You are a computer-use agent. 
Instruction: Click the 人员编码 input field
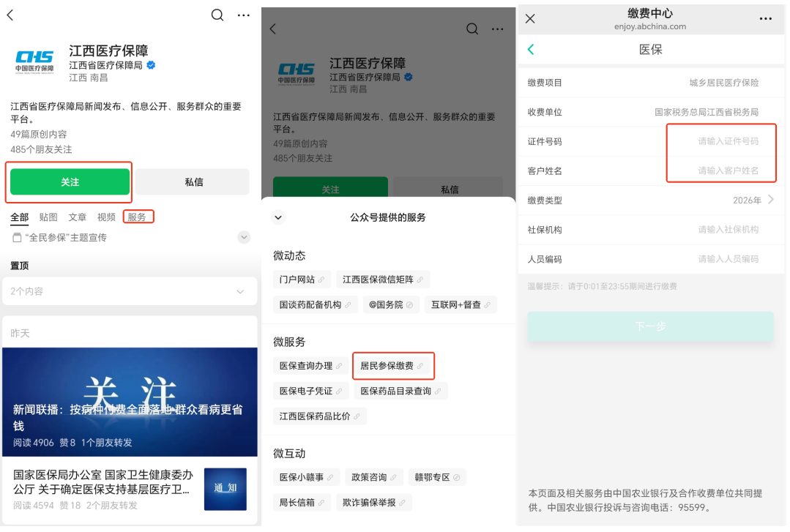(651, 259)
